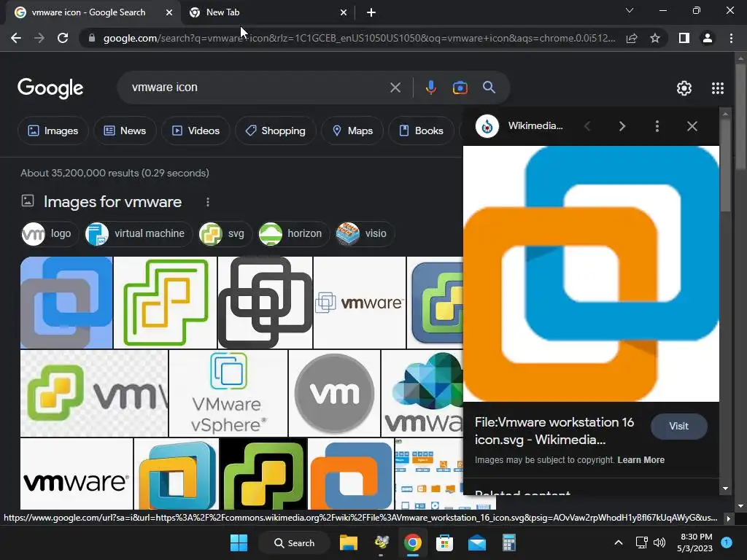Start voice search with microphone
This screenshot has width=747, height=560.
click(x=430, y=87)
